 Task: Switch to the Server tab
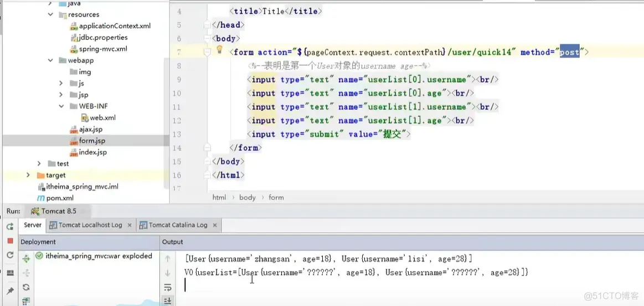point(33,225)
